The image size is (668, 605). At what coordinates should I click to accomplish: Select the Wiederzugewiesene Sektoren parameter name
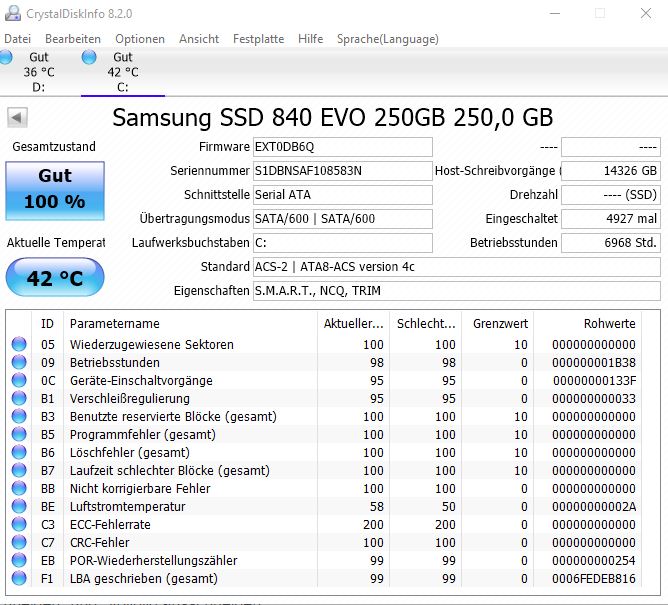[x=152, y=344]
